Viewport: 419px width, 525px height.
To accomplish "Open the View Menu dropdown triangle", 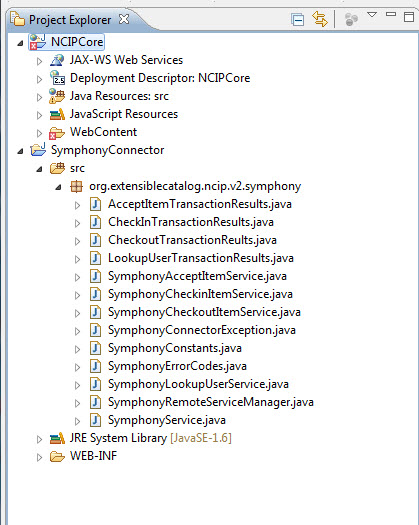I will tap(372, 15).
